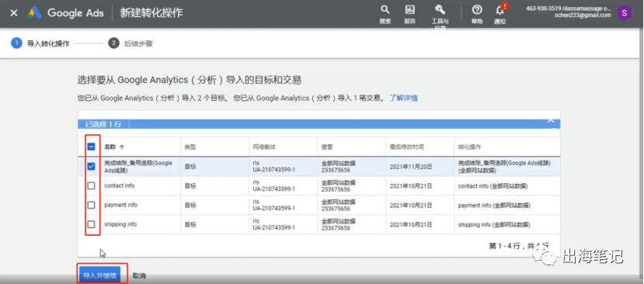The height and width of the screenshot is (284, 644).
Task: Click 'payment info (全部网站数据)' cell
Action: [494, 205]
